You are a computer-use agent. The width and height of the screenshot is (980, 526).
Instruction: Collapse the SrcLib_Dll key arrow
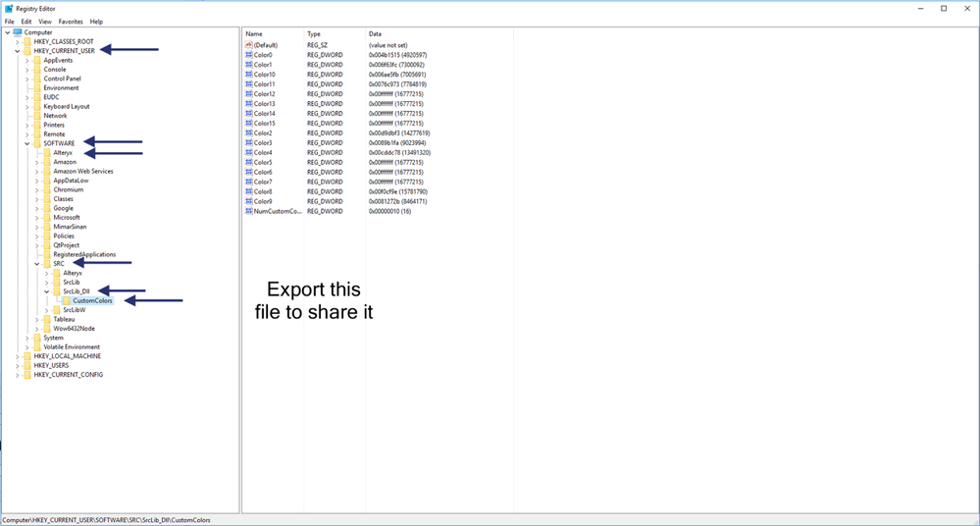(47, 291)
